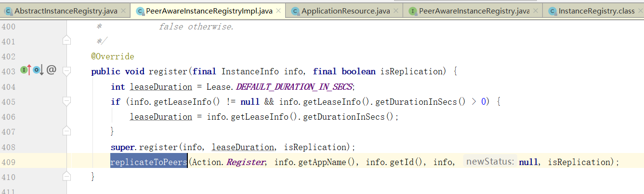644x194 pixels.
Task: Click the overridden-method gutter icon on line 403
Action: [38, 70]
